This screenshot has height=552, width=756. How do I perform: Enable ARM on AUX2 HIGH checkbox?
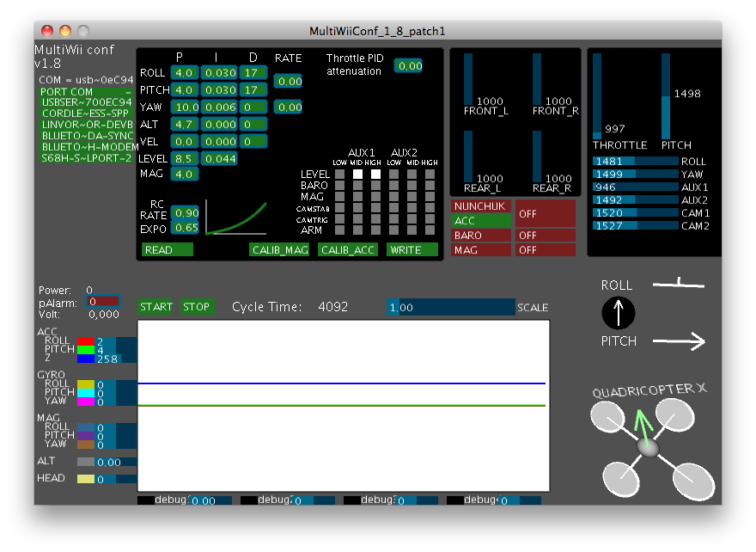tap(430, 230)
